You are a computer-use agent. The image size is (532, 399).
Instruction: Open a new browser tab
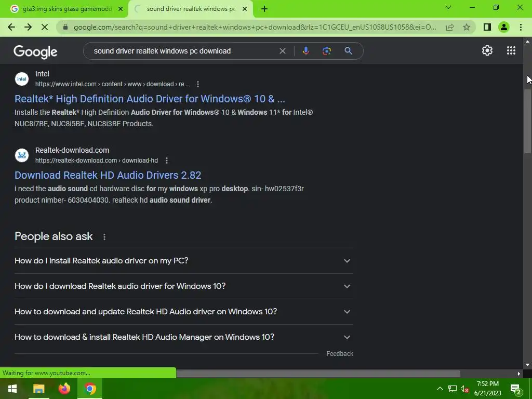point(264,9)
